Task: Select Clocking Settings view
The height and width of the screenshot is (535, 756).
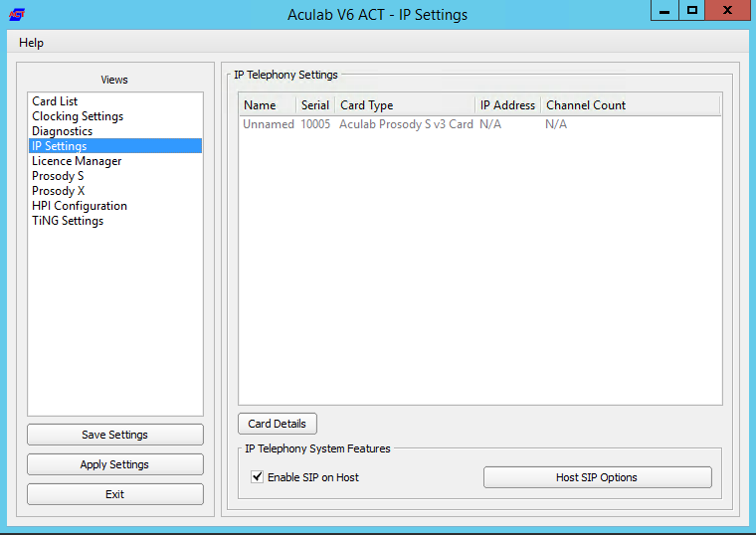Action: pos(115,116)
